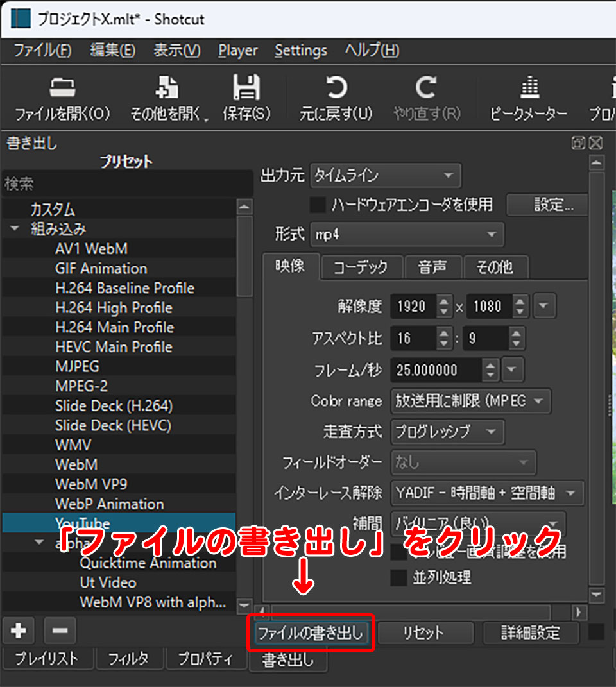The image size is (616, 687).
Task: Undock the 書き出し panel via its float icon
Action: 578,143
